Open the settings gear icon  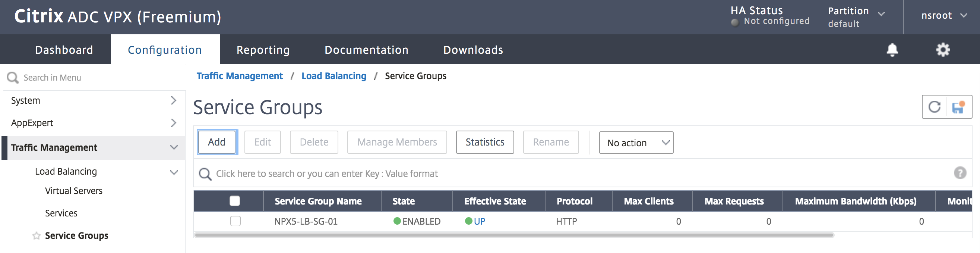point(943,50)
